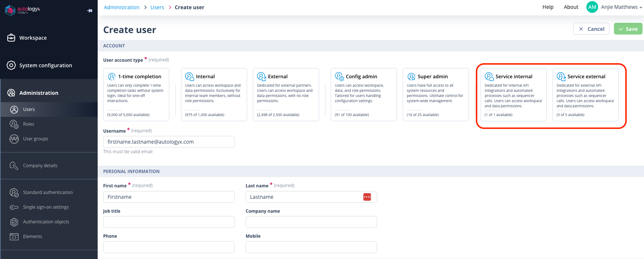Click the Company details icon
This screenshot has width=644, height=259.
14,166
